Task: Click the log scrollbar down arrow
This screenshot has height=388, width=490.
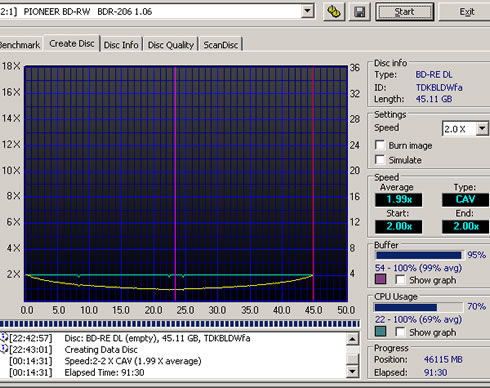Action: [x=352, y=371]
